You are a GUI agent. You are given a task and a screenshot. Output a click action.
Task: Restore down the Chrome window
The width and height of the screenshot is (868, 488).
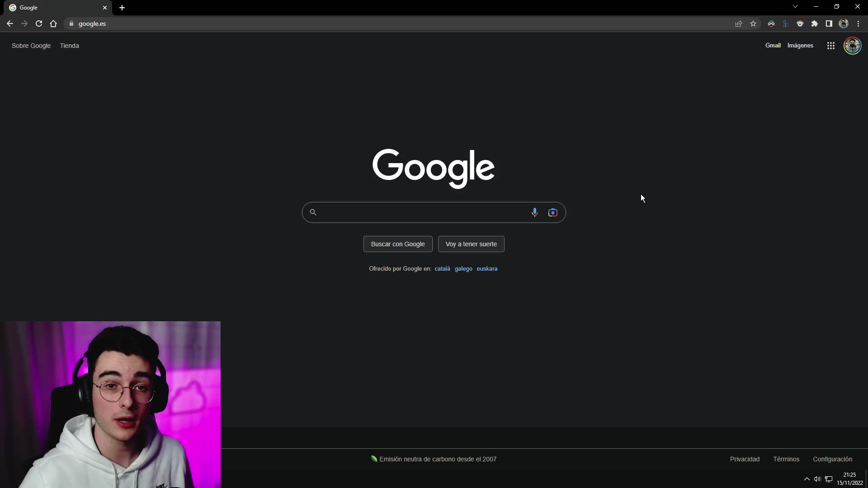tap(837, 6)
